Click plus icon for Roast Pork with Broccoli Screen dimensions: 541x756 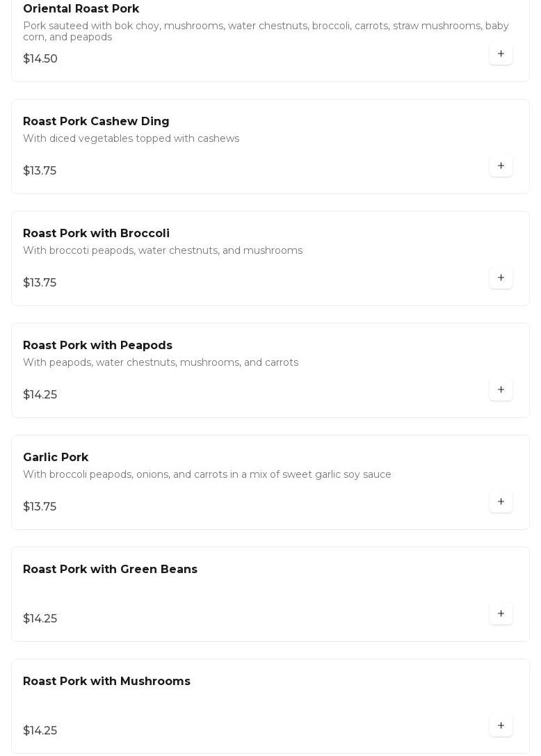[501, 278]
